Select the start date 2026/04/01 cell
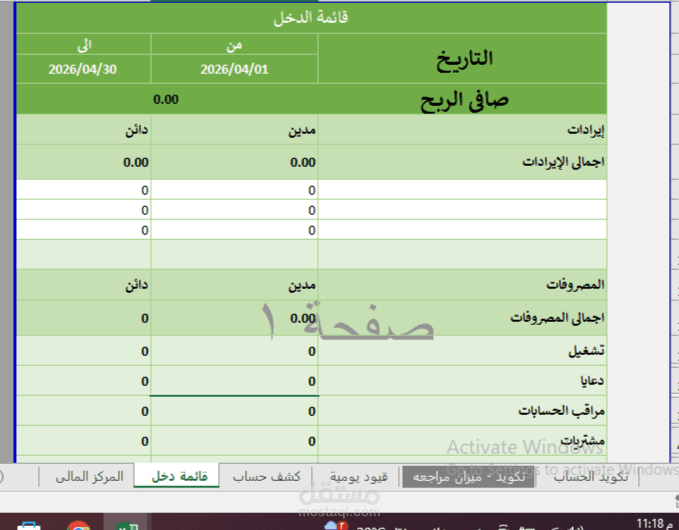This screenshot has height=530, width=679. click(x=234, y=69)
